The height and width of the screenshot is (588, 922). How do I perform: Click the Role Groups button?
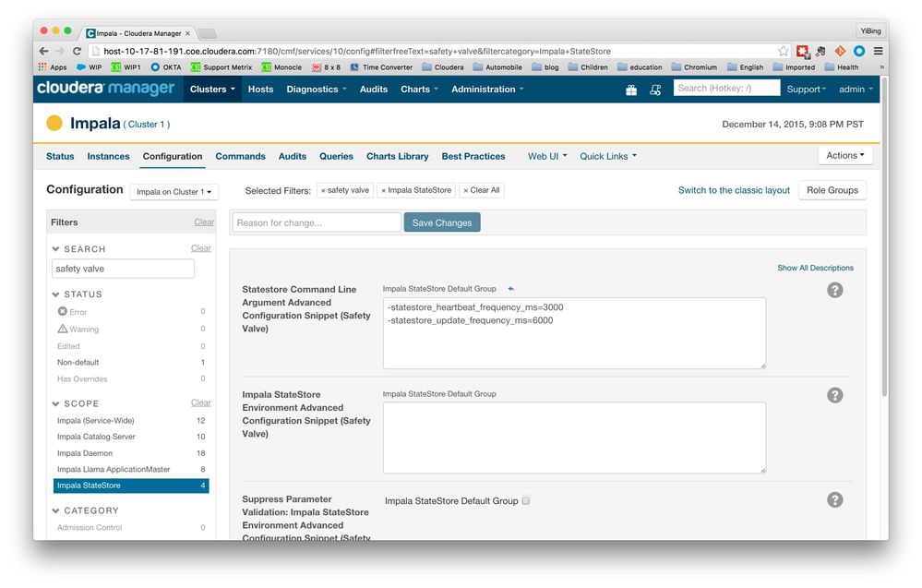click(x=832, y=190)
